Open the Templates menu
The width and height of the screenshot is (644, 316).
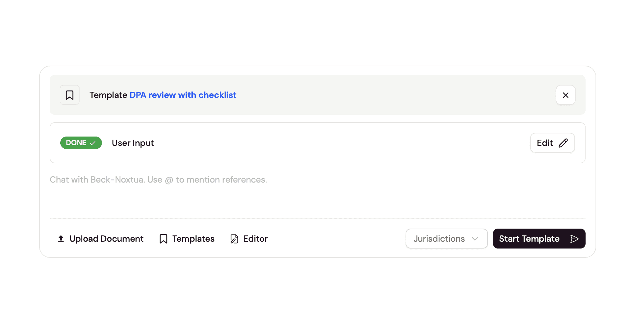(x=187, y=239)
